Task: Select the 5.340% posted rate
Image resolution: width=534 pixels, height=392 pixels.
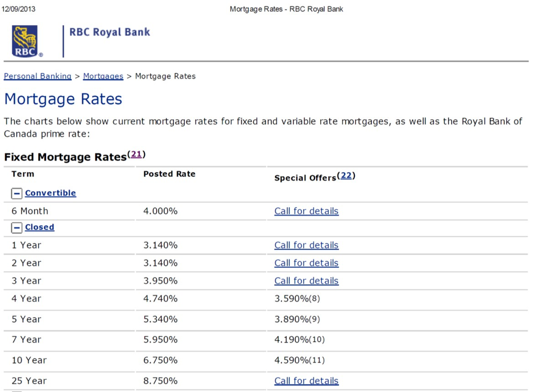Action: click(x=160, y=319)
